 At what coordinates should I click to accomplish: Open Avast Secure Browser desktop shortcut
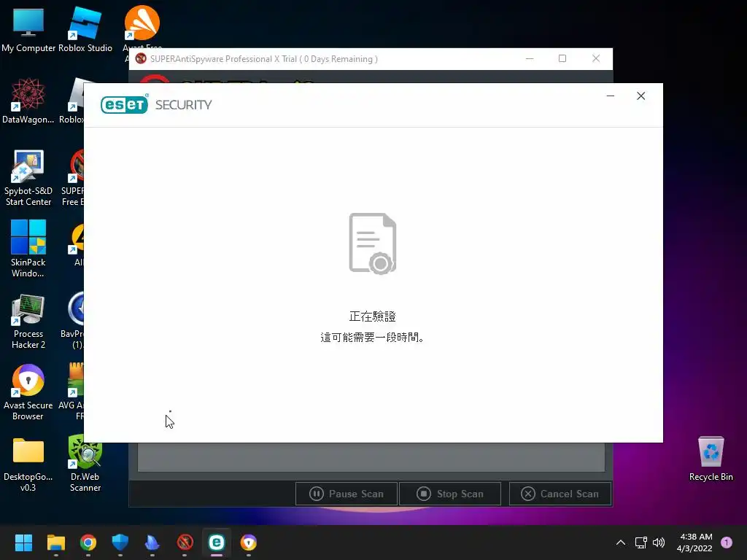[x=28, y=392]
